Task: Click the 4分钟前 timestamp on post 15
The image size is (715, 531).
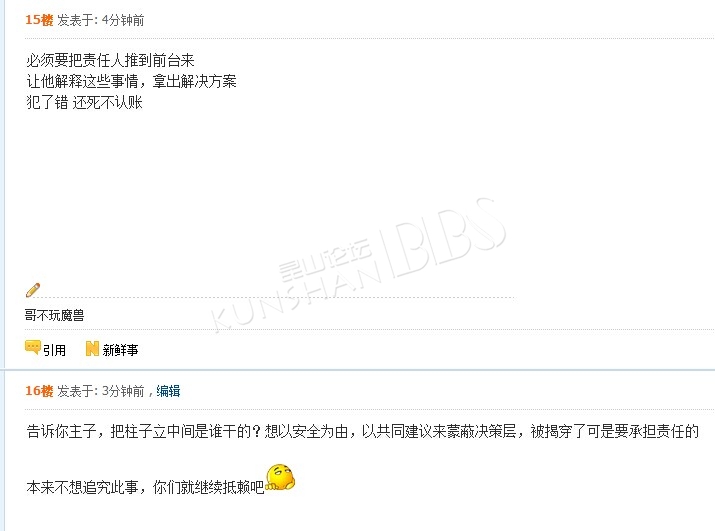Action: coord(123,20)
